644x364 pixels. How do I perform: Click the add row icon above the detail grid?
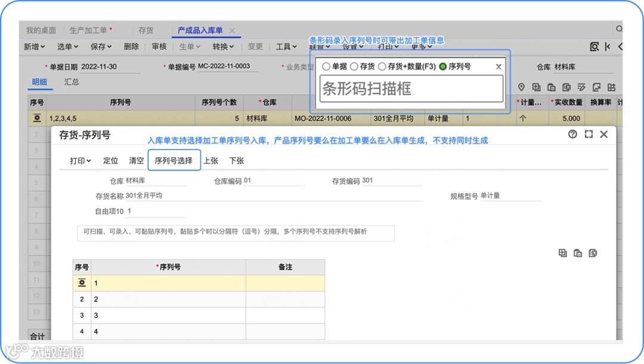[537, 87]
